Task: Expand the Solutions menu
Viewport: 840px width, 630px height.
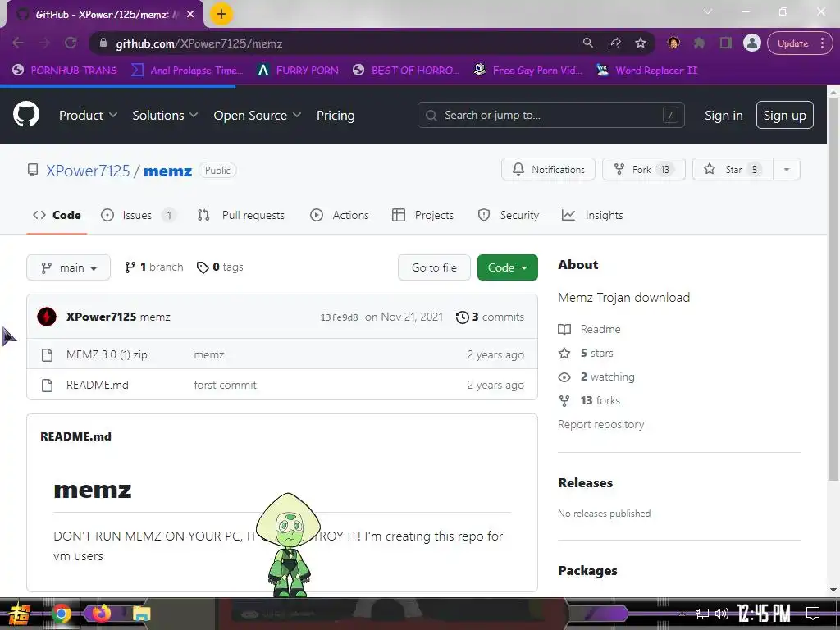Action: click(x=165, y=115)
